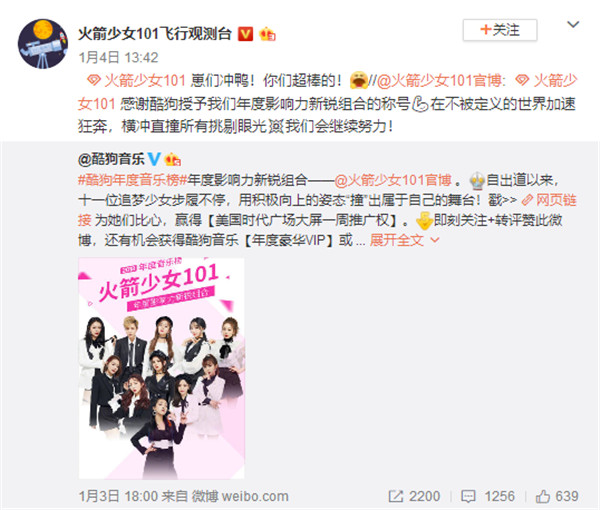Open the @酷狗音乐 profile link
Image resolution: width=600 pixels, height=510 pixels.
tap(111, 159)
